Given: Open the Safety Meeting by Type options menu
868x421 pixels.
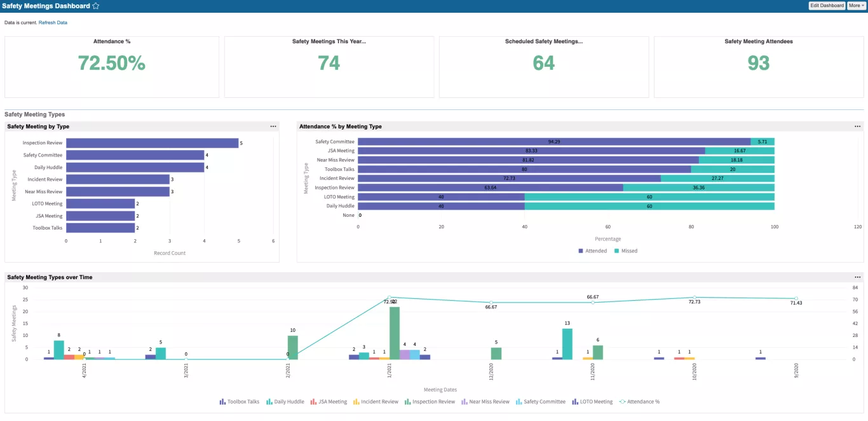Looking at the screenshot, I should [273, 127].
